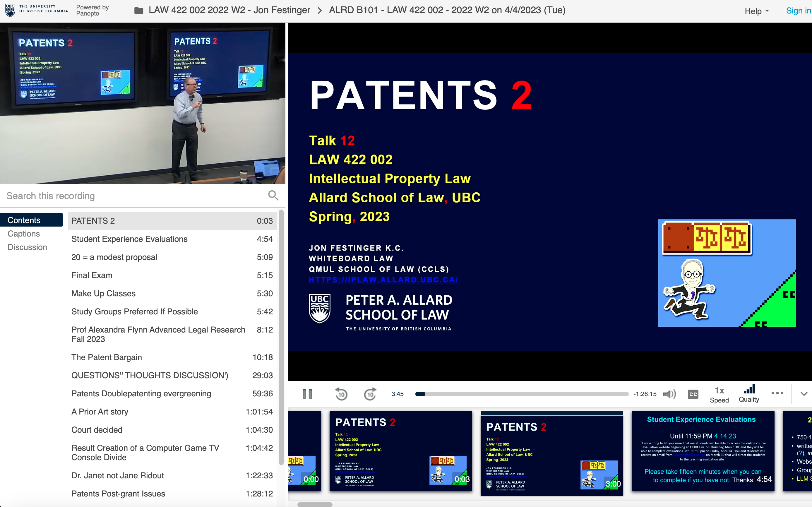Jump to PATENTS 2 at 0:03
Image resolution: width=812 pixels, height=507 pixels.
[x=172, y=221]
